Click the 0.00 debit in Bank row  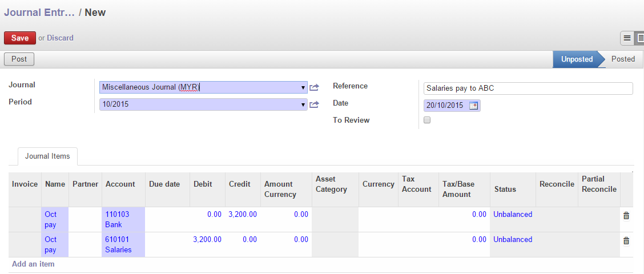(x=215, y=215)
